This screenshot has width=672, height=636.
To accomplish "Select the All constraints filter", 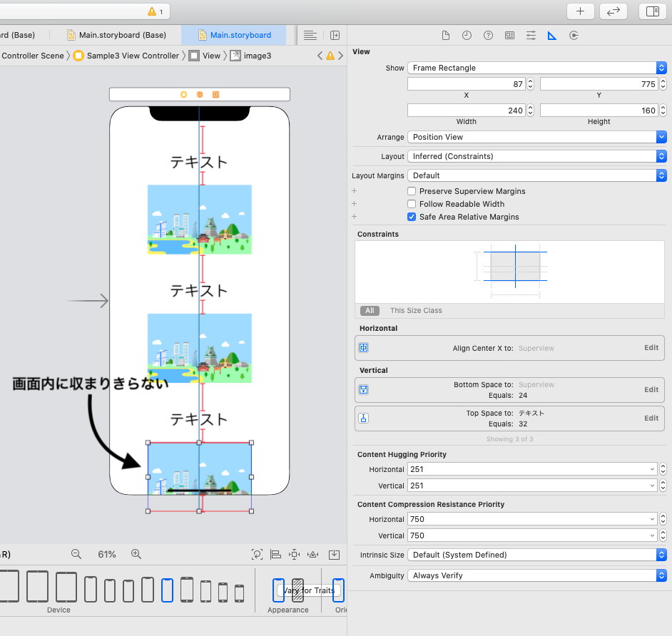I will [370, 310].
